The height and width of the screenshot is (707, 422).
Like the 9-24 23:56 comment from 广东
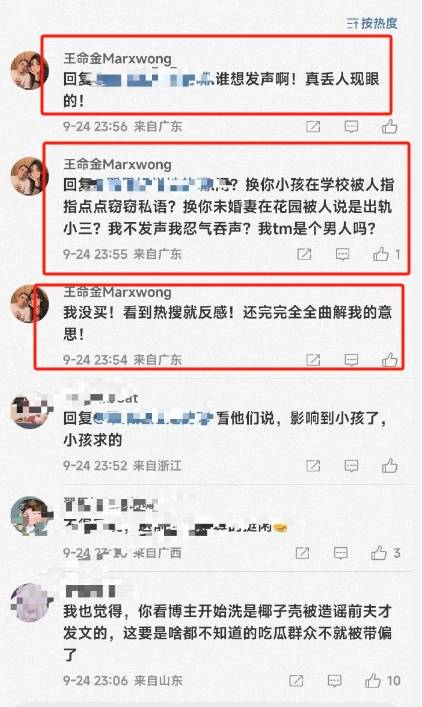(x=390, y=127)
